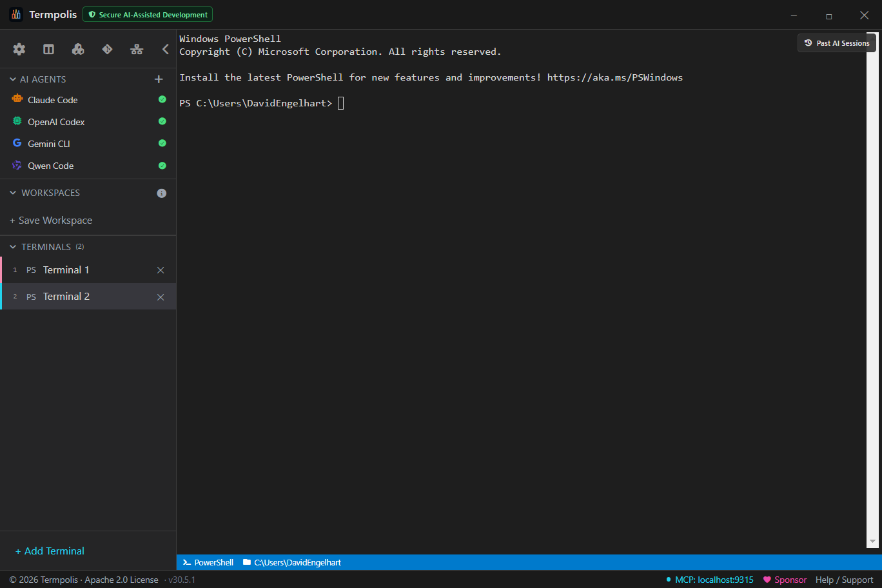
Task: Close Terminal 2 with its X
Action: [x=161, y=297]
